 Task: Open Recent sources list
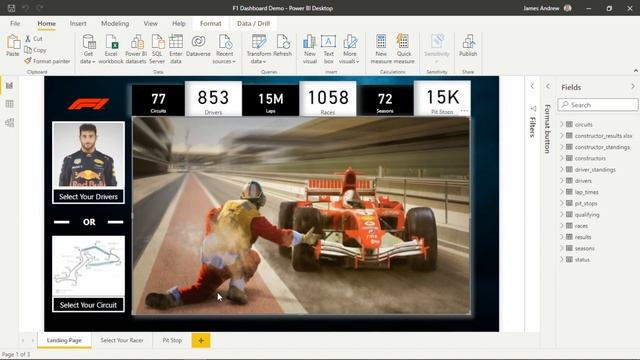pyautogui.click(x=224, y=49)
